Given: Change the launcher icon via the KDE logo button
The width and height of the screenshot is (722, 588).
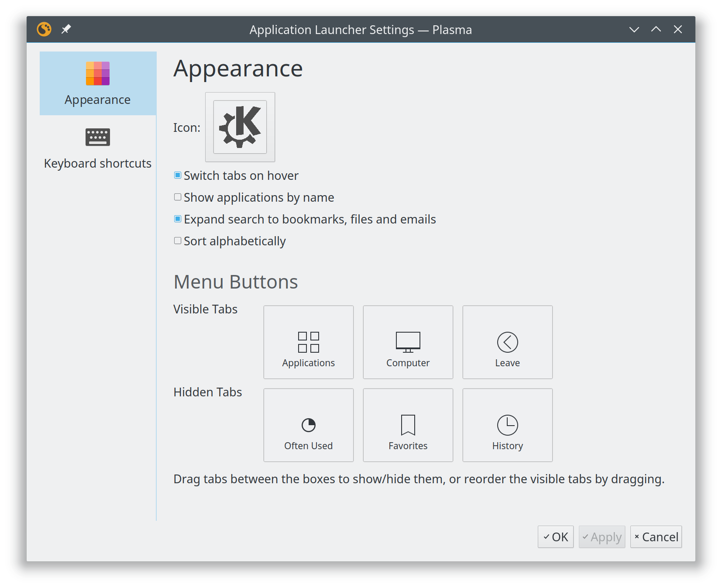Looking at the screenshot, I should (240, 127).
